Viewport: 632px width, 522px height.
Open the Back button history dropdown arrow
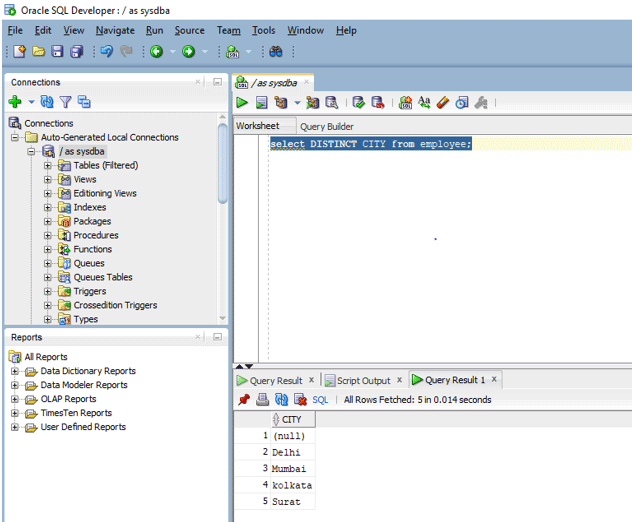coord(173,52)
